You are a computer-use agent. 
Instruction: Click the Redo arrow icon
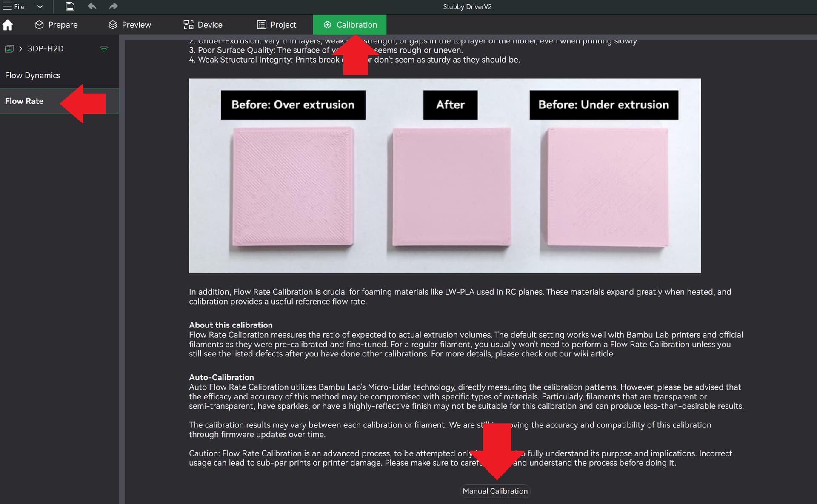coord(113,6)
